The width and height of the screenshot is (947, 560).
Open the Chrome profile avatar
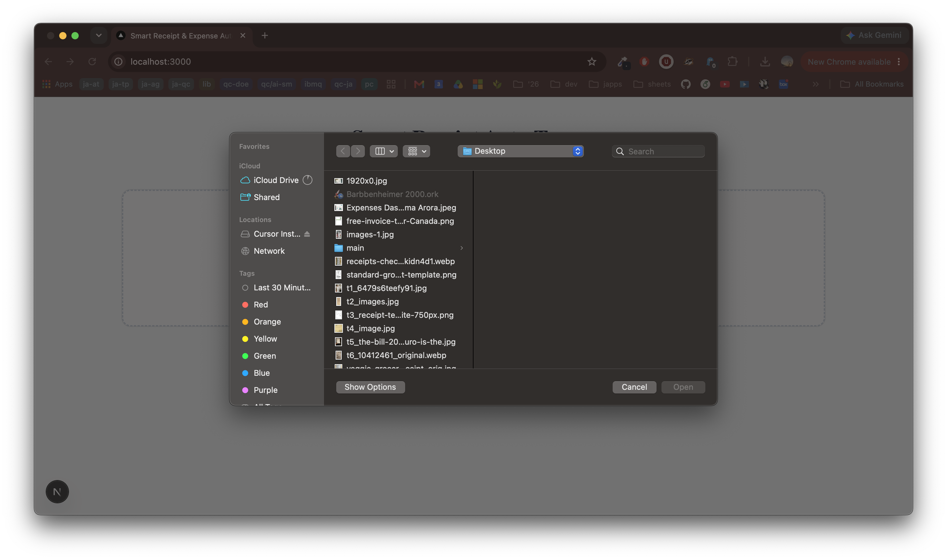787,62
